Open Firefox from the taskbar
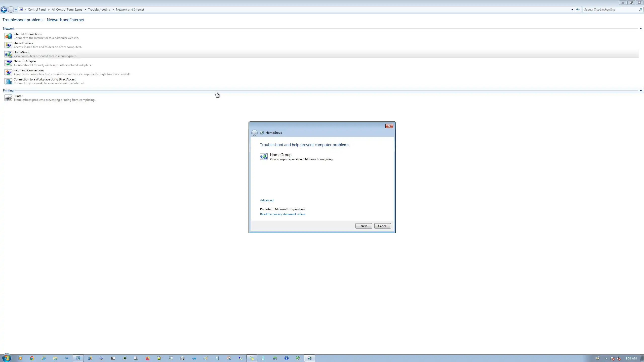The image size is (644, 362). coord(148,358)
